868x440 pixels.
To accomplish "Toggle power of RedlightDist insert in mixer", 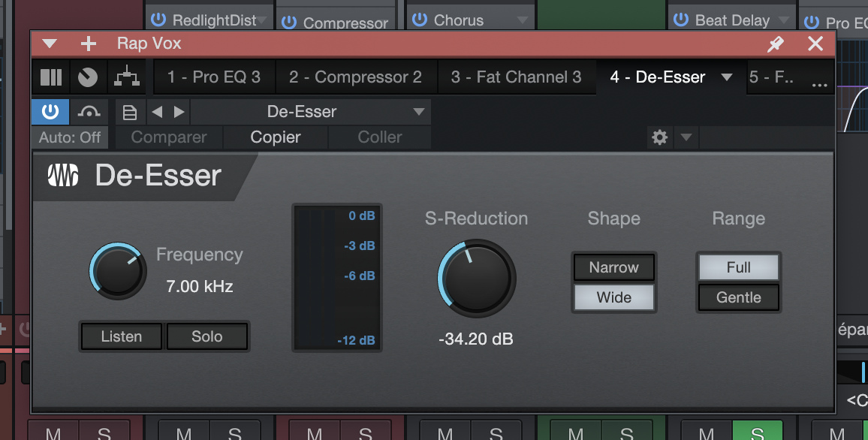I will click(x=158, y=20).
